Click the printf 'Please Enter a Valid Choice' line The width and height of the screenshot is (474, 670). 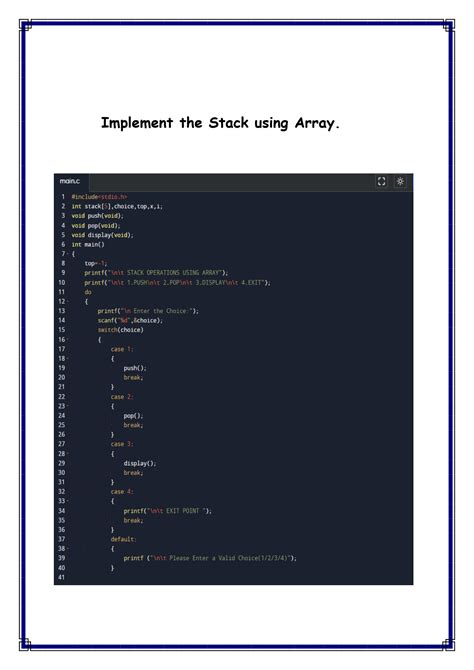point(210,558)
